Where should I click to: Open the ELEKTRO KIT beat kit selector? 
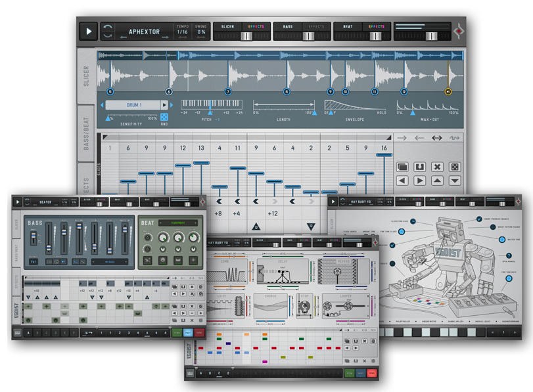(x=177, y=223)
